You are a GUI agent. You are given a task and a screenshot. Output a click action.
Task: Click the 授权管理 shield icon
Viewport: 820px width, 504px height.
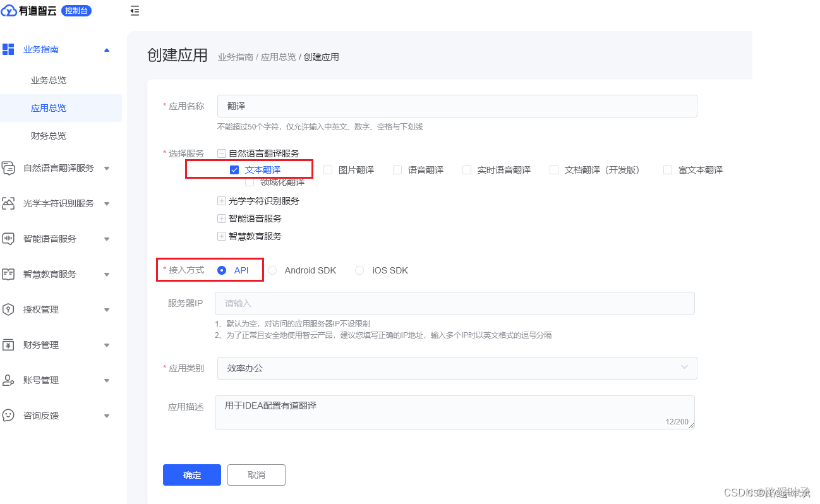8,309
